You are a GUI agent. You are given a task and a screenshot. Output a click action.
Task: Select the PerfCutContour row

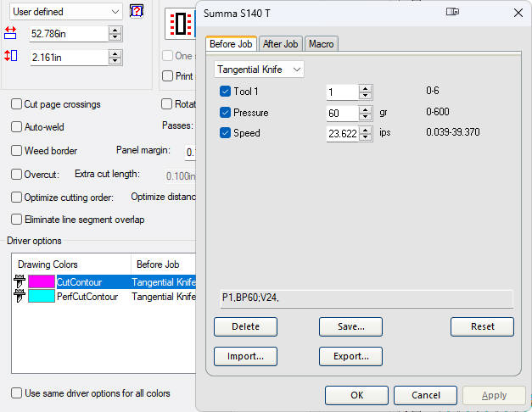tap(104, 297)
